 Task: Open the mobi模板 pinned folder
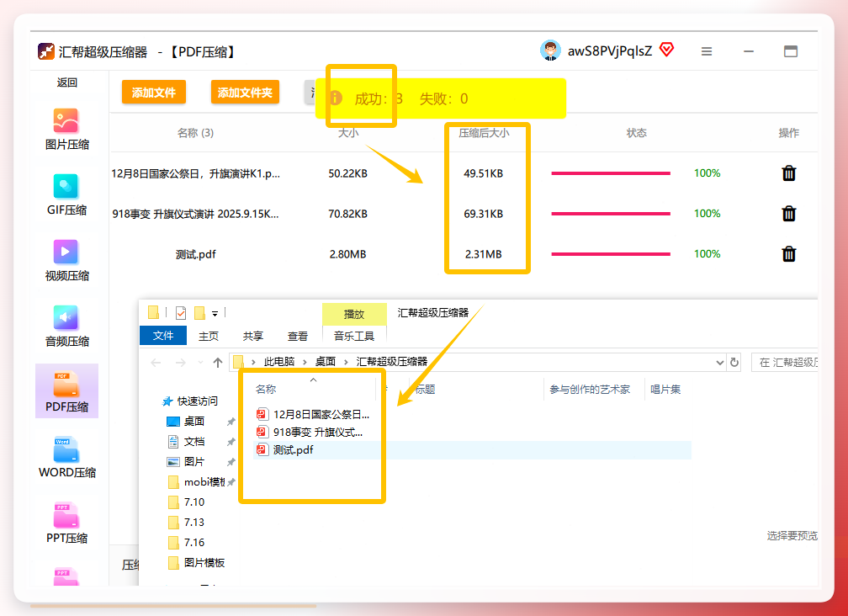197,482
